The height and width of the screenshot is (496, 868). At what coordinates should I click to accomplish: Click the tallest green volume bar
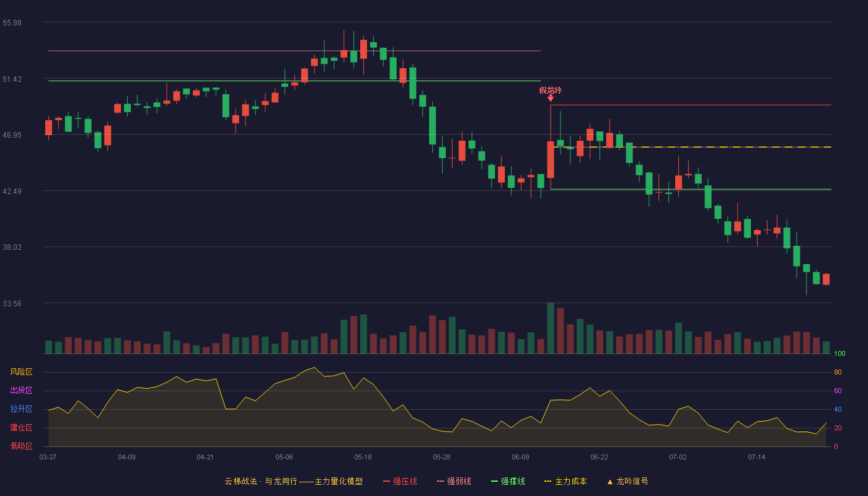click(x=551, y=328)
